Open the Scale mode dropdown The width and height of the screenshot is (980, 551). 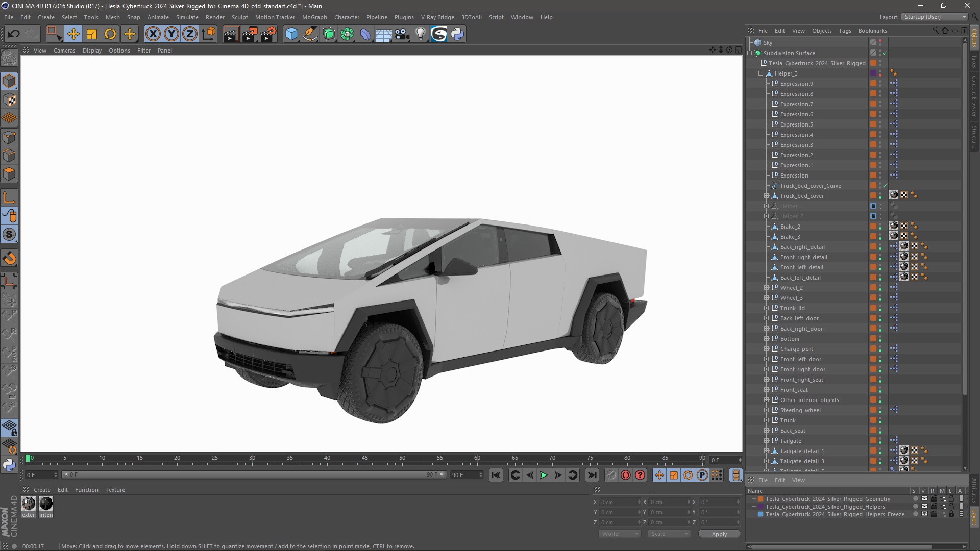pos(669,534)
